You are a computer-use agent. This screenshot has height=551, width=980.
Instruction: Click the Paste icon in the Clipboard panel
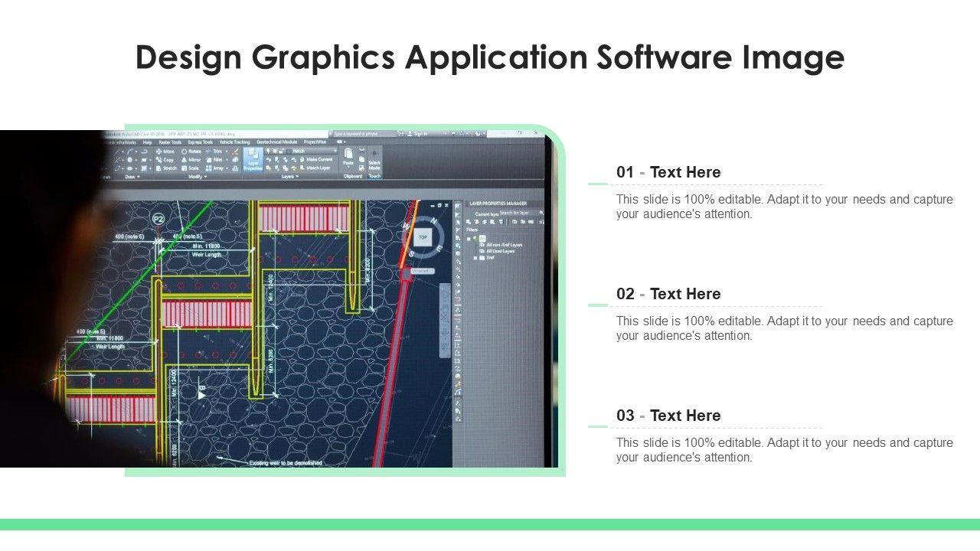(x=348, y=157)
